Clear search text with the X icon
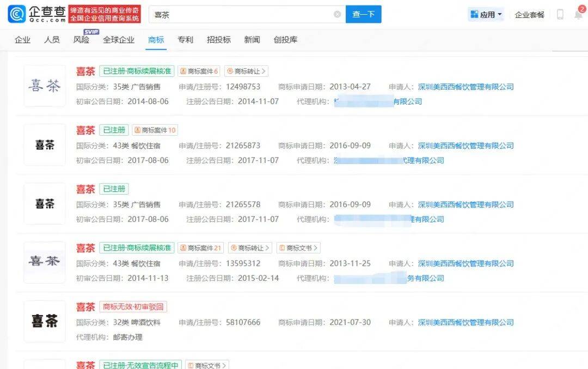This screenshot has width=588, height=369. (x=338, y=15)
